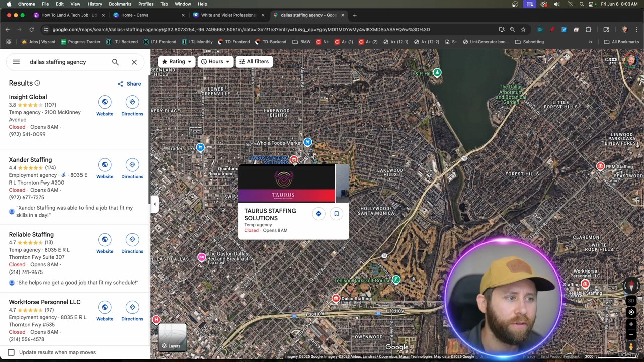
Task: Open WorkHorse Personnel LLC listing title
Action: (45, 302)
